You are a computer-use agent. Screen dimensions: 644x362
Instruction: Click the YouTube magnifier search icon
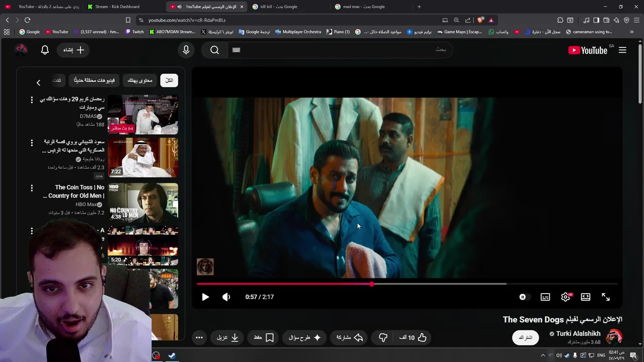point(215,50)
